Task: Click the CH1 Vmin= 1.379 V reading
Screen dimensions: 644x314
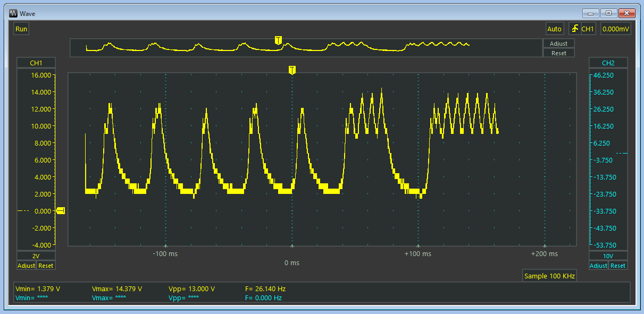Action: click(38, 289)
